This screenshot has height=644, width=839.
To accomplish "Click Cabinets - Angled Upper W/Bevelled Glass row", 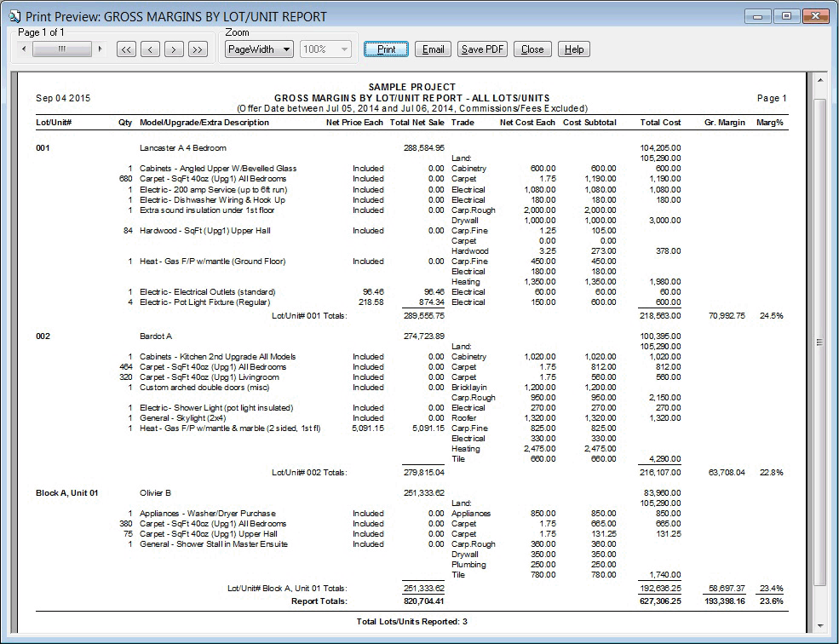I will point(218,169).
